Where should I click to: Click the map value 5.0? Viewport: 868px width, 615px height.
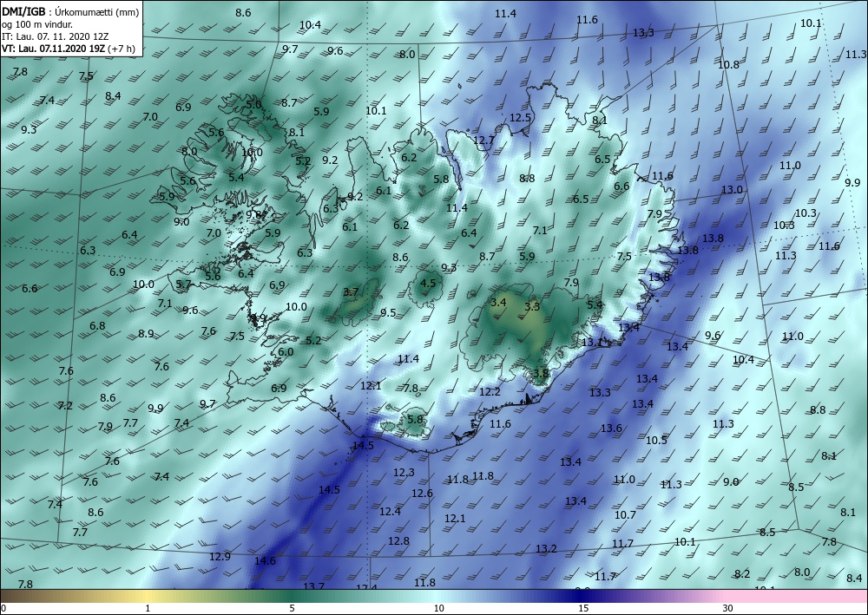(253, 105)
